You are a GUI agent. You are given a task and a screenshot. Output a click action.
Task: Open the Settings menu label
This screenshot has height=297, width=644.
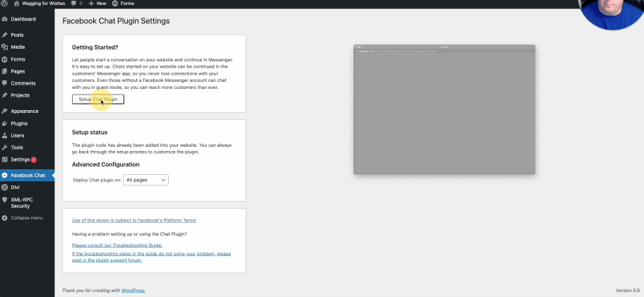20,159
